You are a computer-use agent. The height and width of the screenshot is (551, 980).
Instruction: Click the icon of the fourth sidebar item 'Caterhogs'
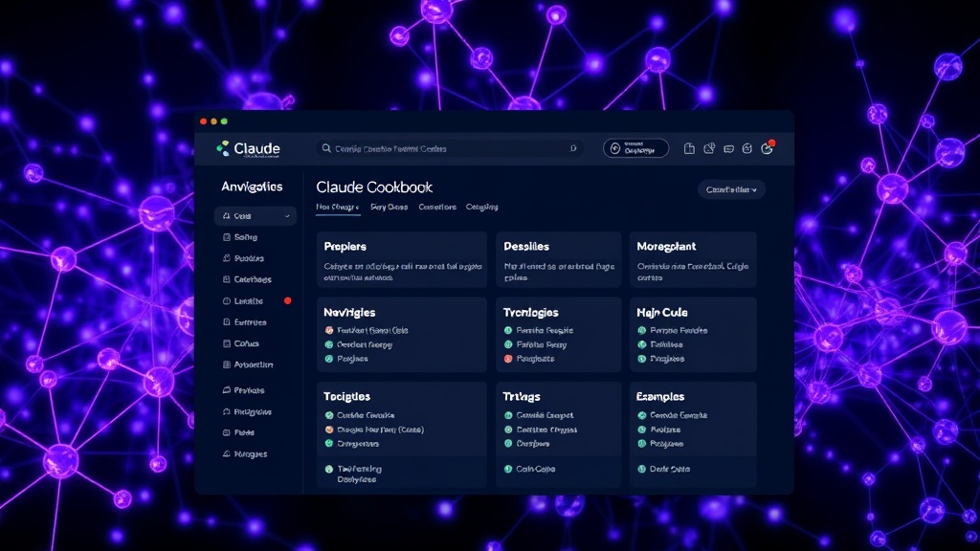pos(226,279)
